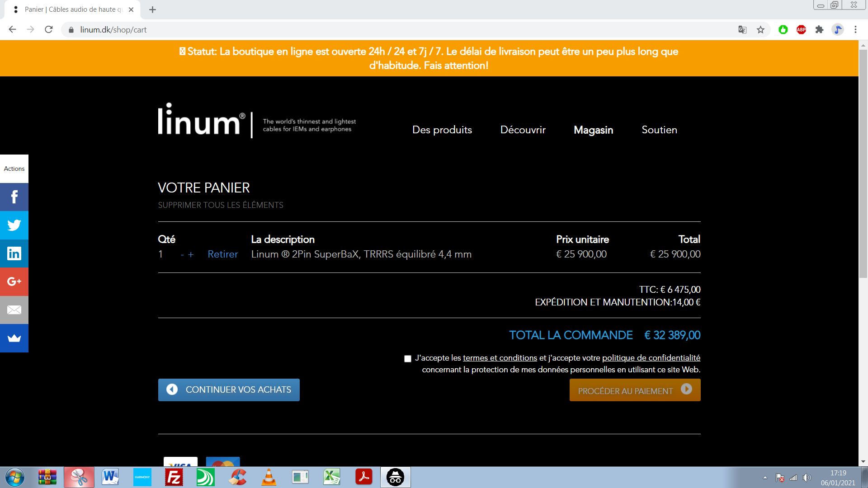Click Continuer vos achats button
Viewport: 868px width, 488px height.
[229, 390]
